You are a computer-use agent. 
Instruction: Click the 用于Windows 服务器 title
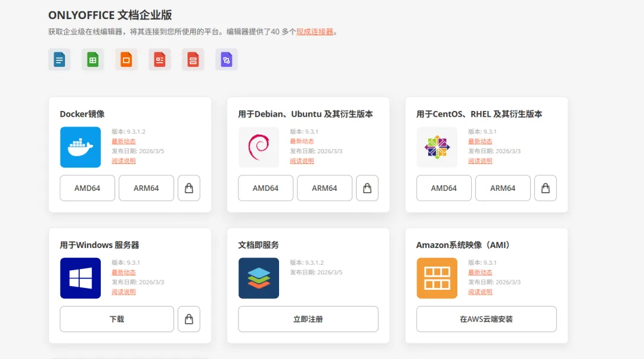[100, 245]
